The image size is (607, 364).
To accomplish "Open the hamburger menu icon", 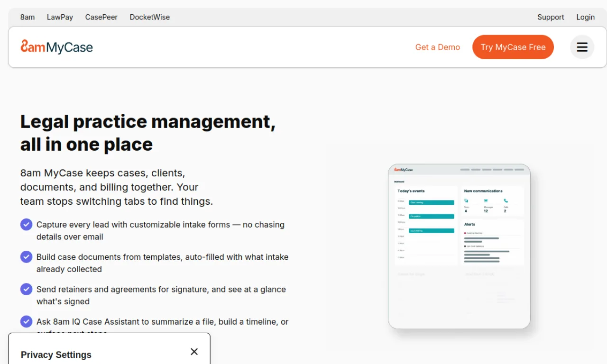I will (582, 47).
